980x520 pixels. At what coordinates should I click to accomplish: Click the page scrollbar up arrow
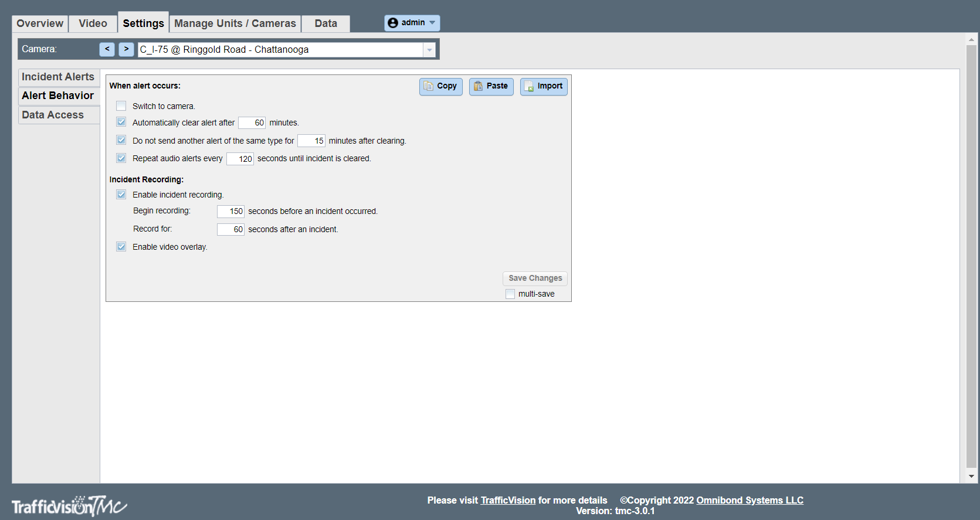click(972, 39)
